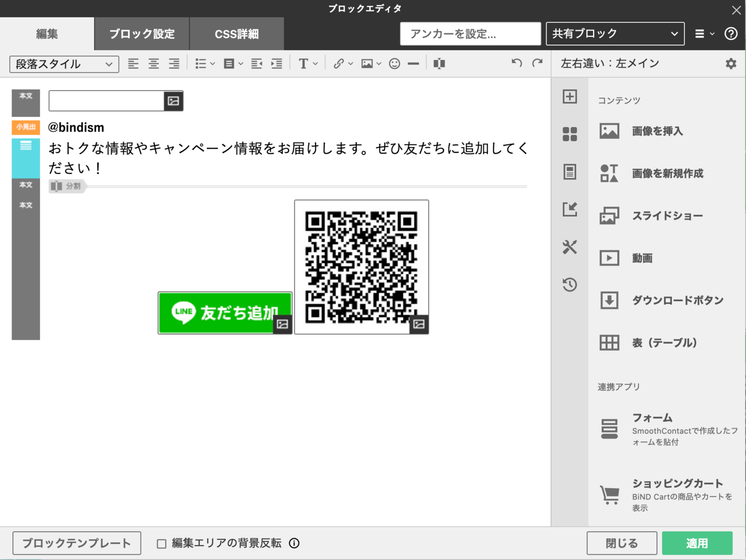Open image edit icon on LINE button
This screenshot has height=560, width=746.
coord(282,324)
